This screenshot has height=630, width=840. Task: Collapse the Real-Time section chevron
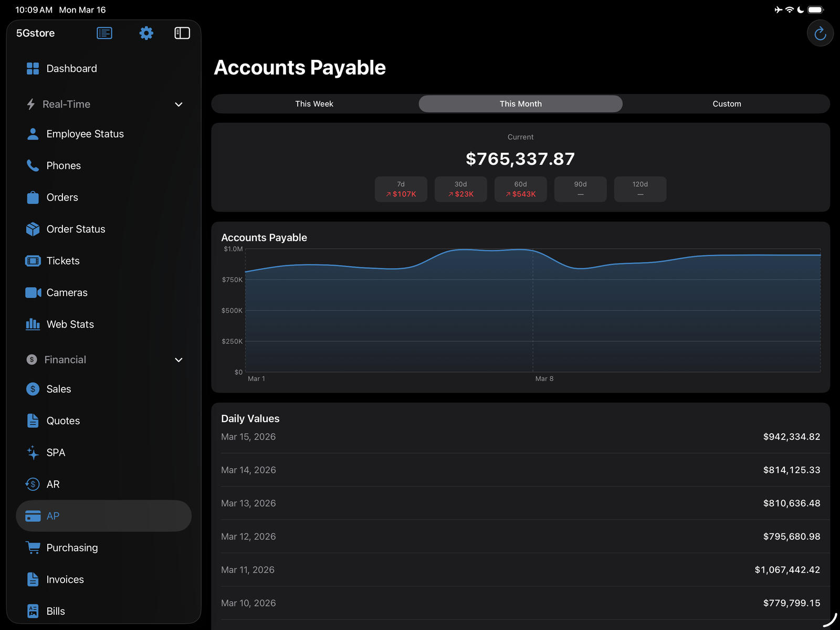pyautogui.click(x=178, y=104)
